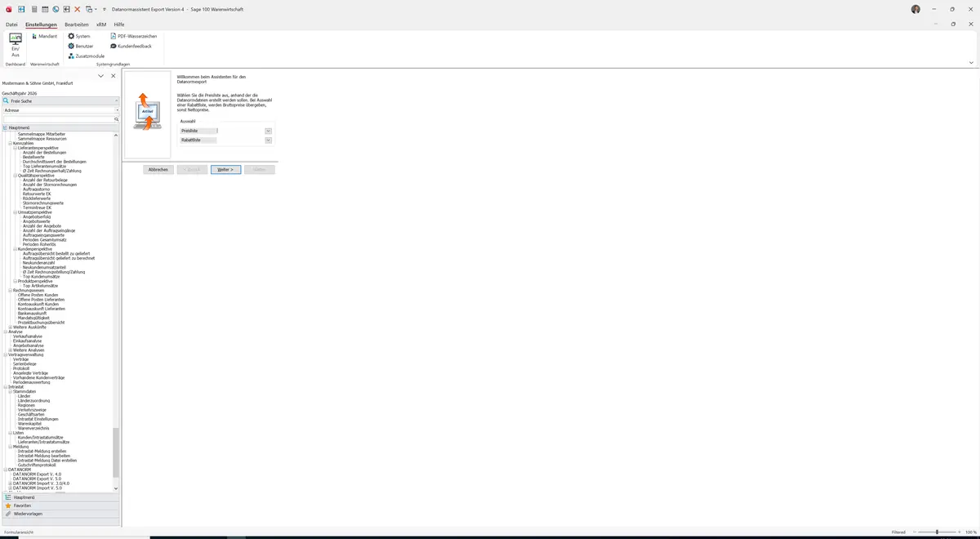Expand the Weitere Auskünfte node
The height and width of the screenshot is (539, 980).
pos(11,327)
